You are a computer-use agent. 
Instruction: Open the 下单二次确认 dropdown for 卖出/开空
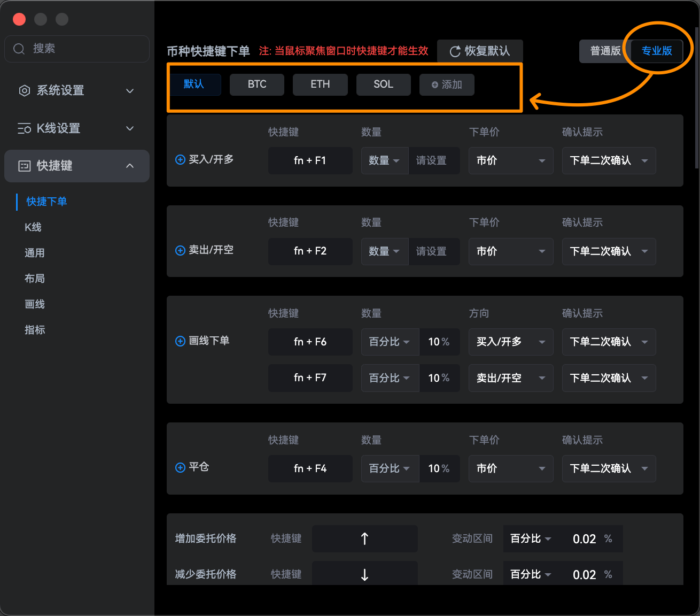click(x=609, y=251)
